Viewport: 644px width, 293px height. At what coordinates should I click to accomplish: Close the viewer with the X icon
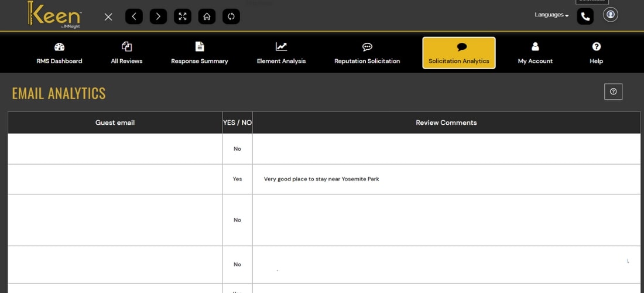108,16
